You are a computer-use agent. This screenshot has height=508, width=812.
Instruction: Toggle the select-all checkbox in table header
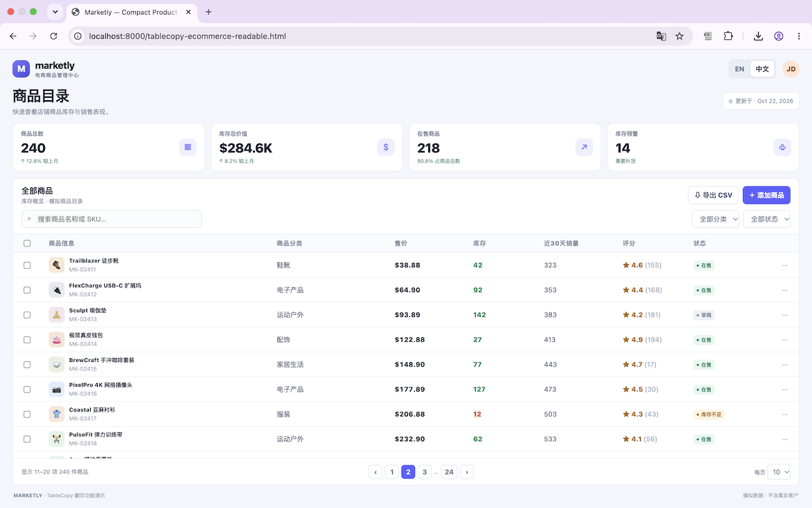pos(27,243)
